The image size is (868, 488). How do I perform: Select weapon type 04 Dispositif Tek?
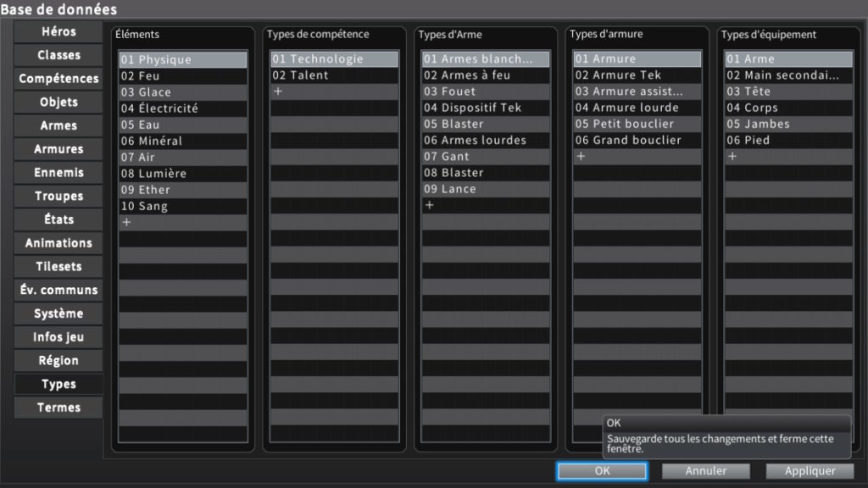(x=486, y=108)
